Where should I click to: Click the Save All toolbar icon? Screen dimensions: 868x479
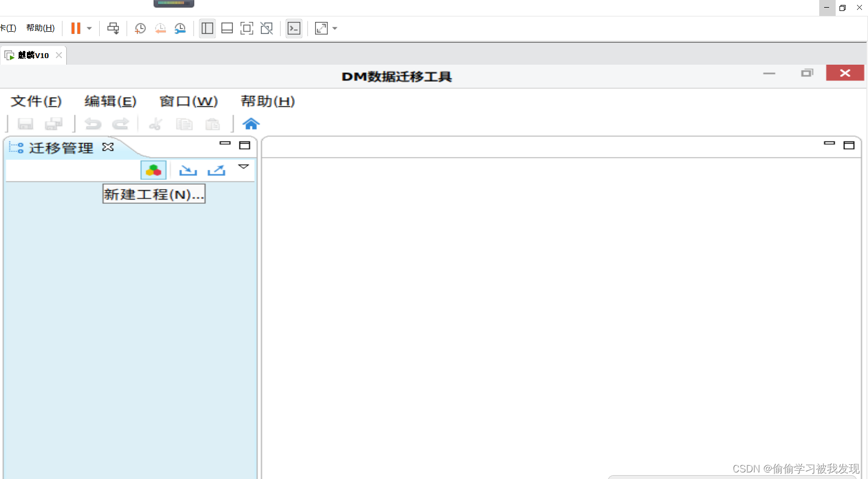tap(54, 124)
